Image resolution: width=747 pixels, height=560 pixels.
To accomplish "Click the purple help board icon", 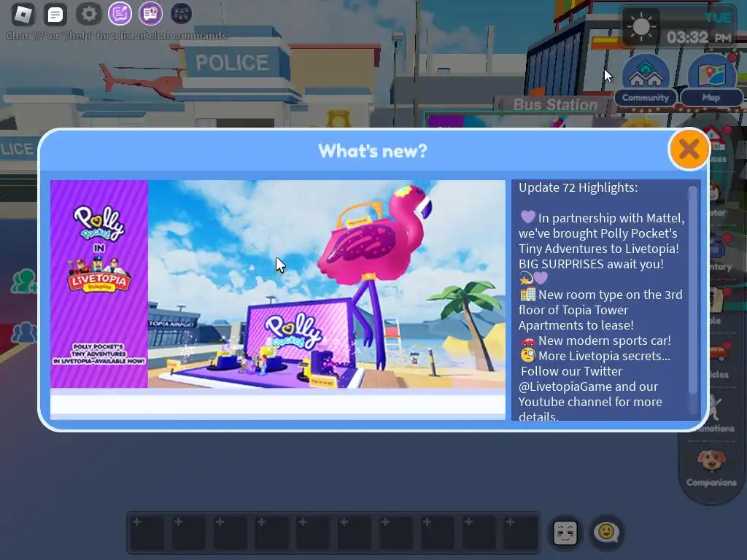I will (150, 13).
